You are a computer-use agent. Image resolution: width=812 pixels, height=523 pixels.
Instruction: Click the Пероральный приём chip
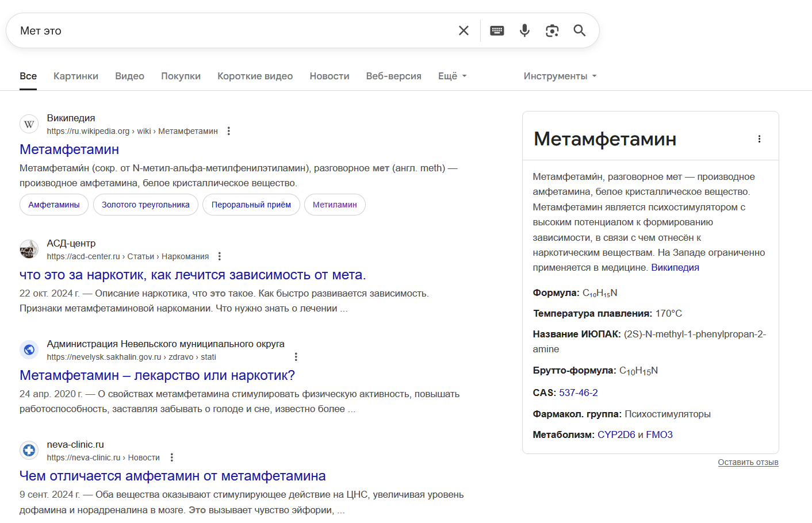[251, 205]
